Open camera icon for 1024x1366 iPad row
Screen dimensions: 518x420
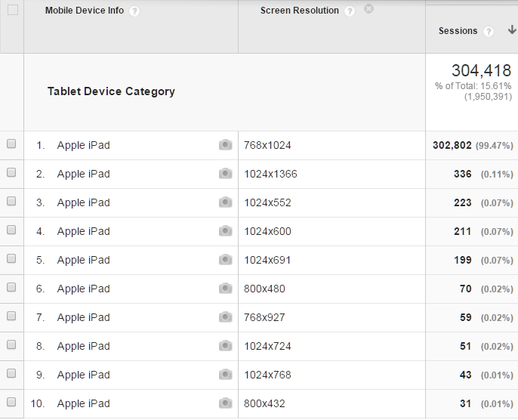click(x=225, y=174)
